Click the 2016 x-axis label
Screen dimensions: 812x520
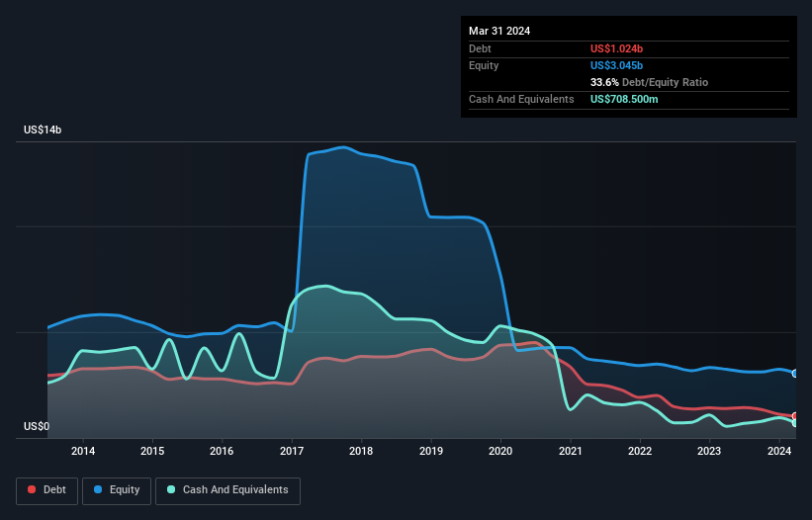(222, 451)
